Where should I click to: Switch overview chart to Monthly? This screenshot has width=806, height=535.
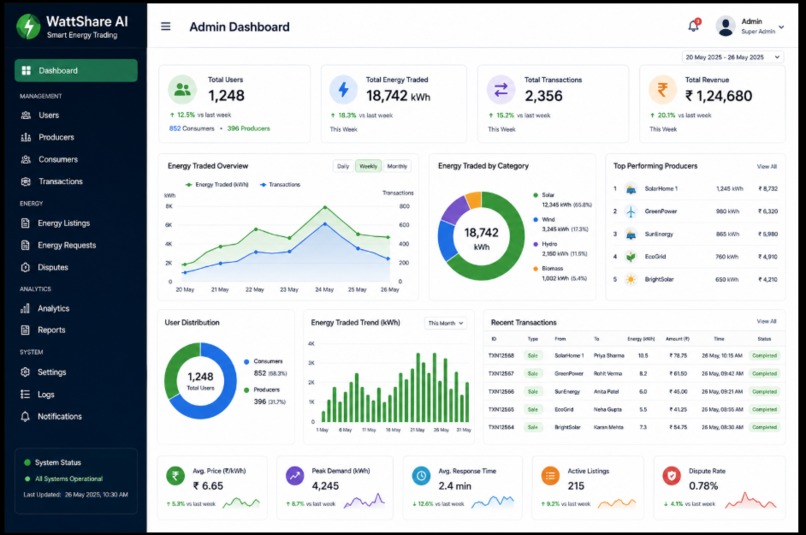(397, 166)
